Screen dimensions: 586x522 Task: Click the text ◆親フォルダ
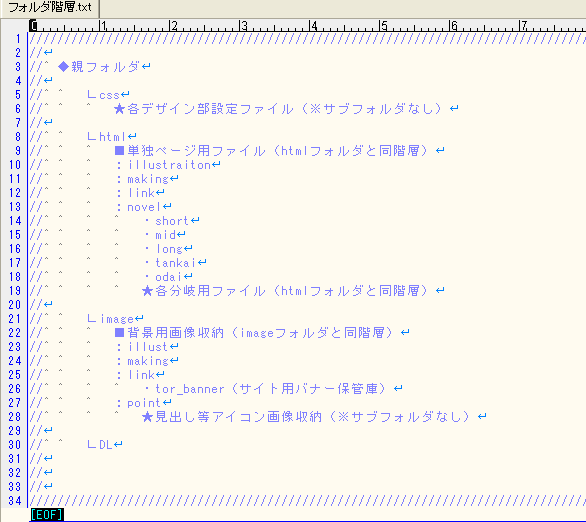click(x=99, y=67)
